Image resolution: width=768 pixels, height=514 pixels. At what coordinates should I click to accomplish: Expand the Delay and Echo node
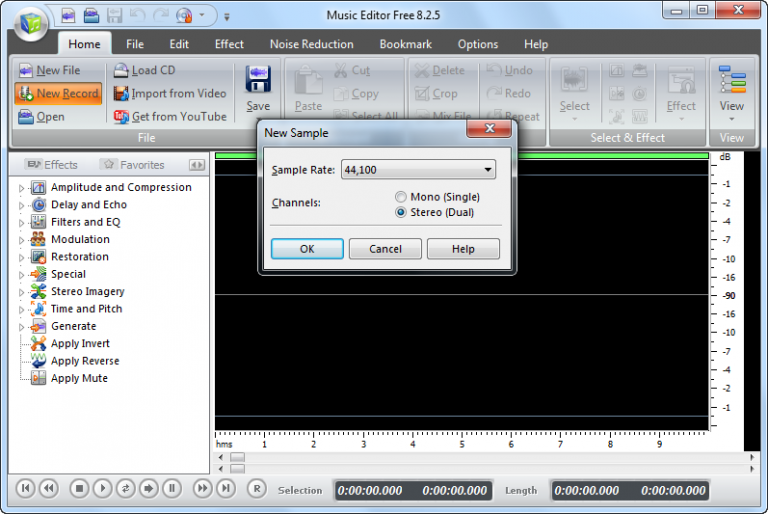(x=21, y=205)
